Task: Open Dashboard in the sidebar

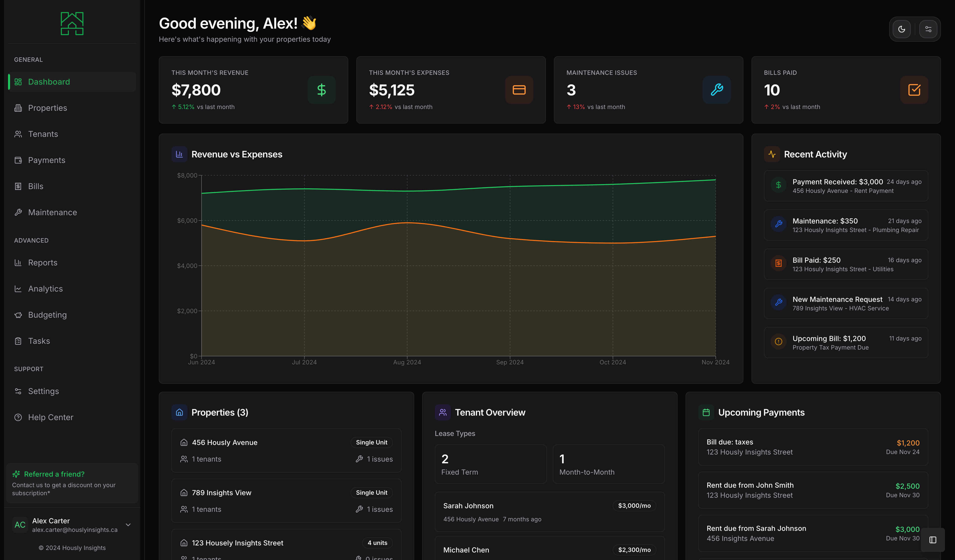Action: click(72, 82)
